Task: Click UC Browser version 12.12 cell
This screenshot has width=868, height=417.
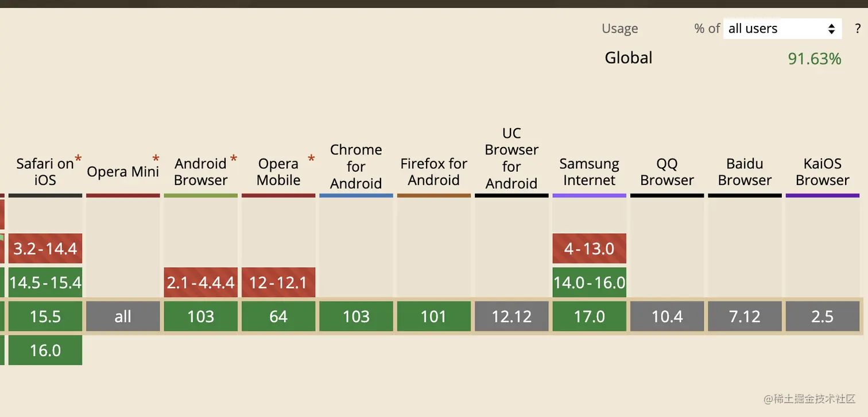Action: pyautogui.click(x=511, y=316)
